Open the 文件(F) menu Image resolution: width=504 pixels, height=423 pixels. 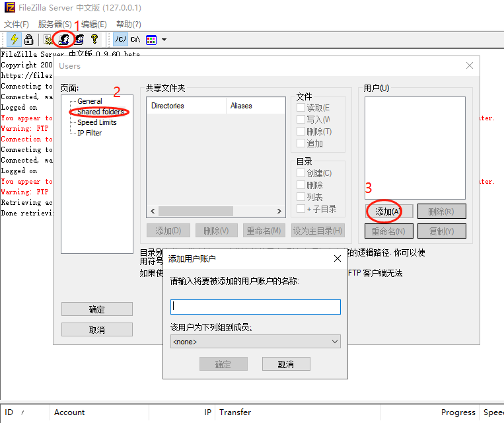point(16,24)
